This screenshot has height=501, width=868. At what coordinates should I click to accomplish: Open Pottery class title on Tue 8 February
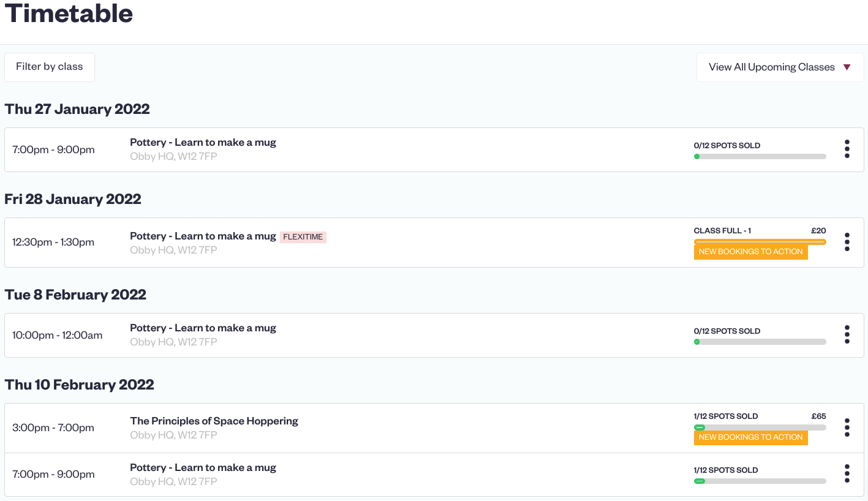[203, 328]
